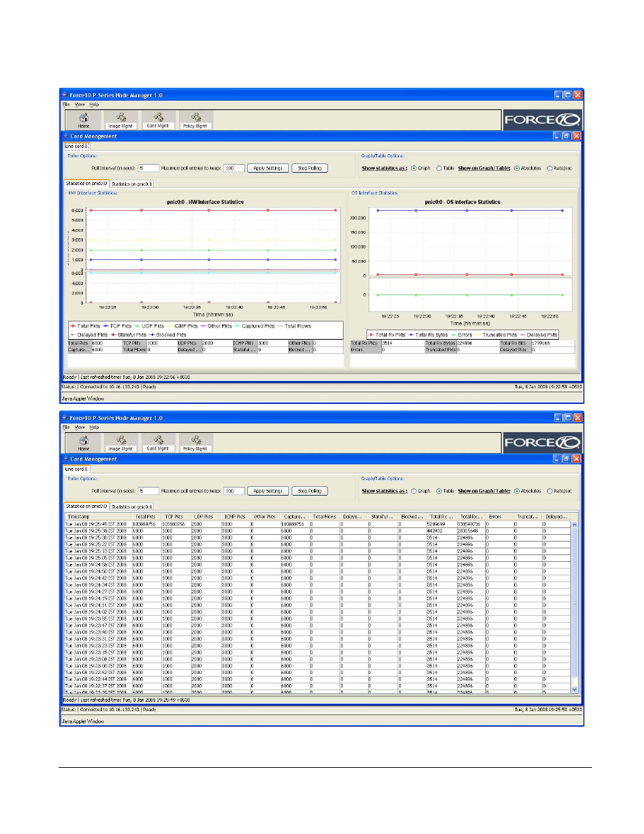The width and height of the screenshot is (644, 834).
Task: Click Apply Settings in top window
Action: (268, 168)
